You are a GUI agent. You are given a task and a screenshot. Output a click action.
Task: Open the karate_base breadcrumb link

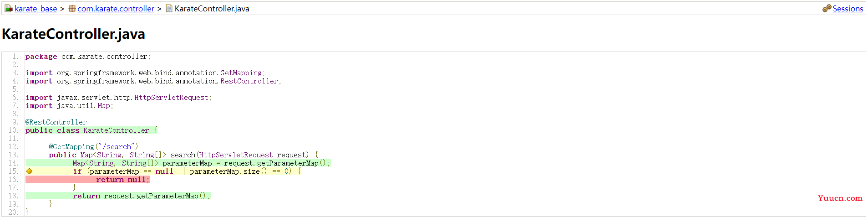coord(36,9)
